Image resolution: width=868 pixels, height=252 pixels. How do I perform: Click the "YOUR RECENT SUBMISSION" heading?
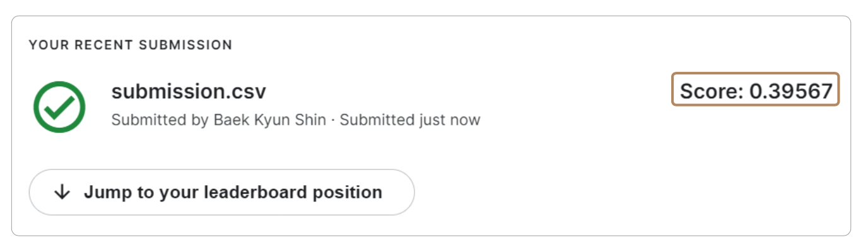coord(131,45)
